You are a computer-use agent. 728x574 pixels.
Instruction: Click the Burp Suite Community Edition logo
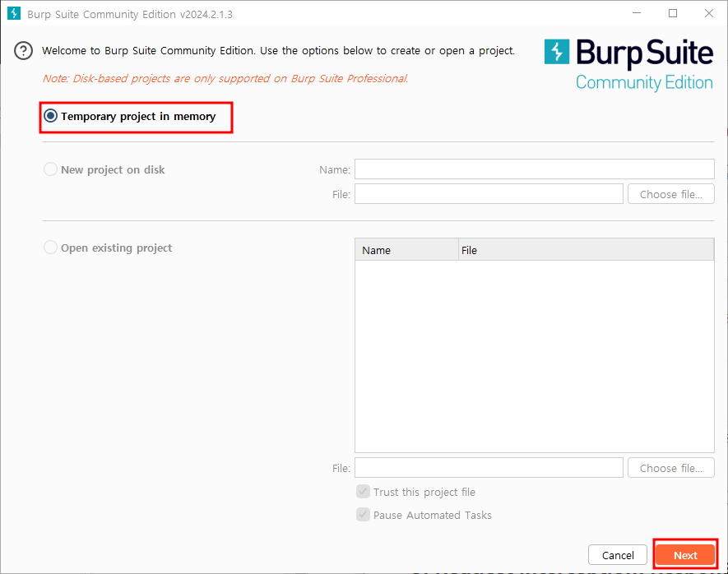tap(628, 64)
